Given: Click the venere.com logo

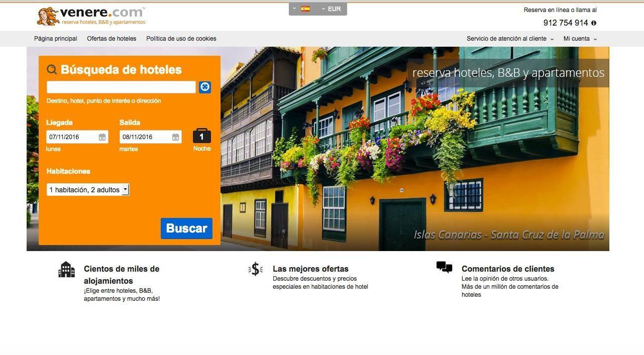Looking at the screenshot, I should pos(91,16).
